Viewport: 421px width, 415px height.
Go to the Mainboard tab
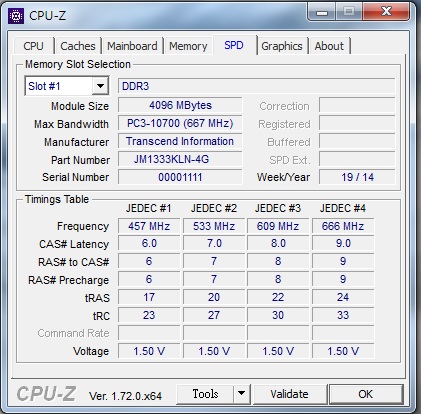point(132,46)
